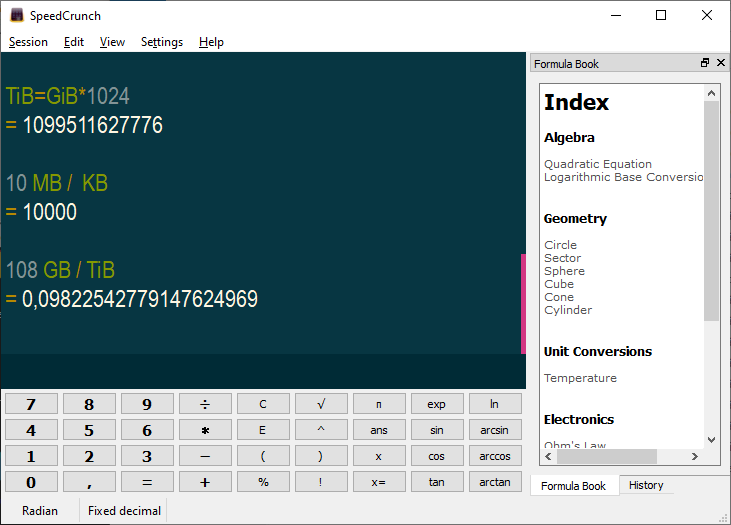Click the x variable key

pos(379,456)
